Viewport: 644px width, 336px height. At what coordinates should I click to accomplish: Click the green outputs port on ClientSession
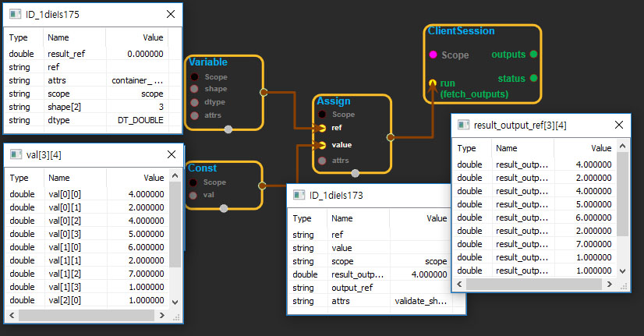pos(533,55)
